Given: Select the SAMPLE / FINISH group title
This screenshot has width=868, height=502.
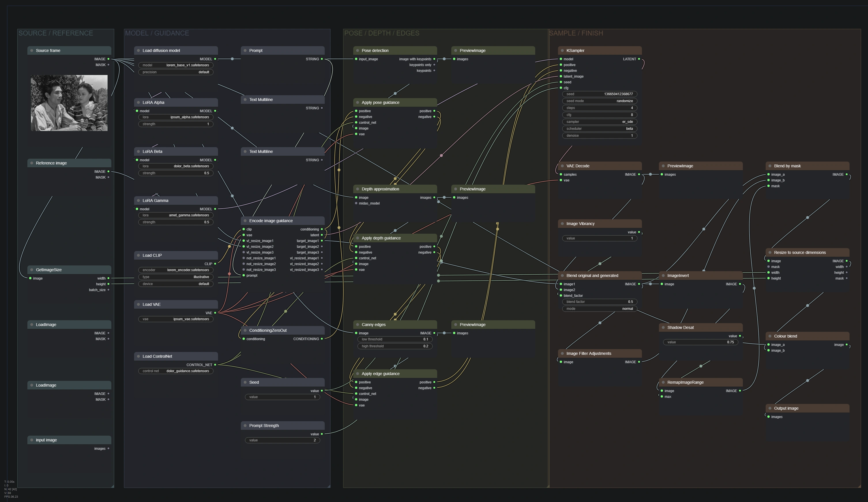Looking at the screenshot, I should [x=576, y=33].
